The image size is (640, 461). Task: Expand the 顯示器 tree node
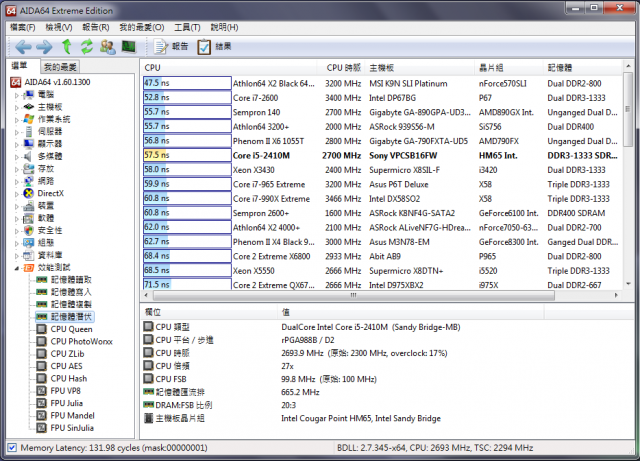[x=17, y=145]
